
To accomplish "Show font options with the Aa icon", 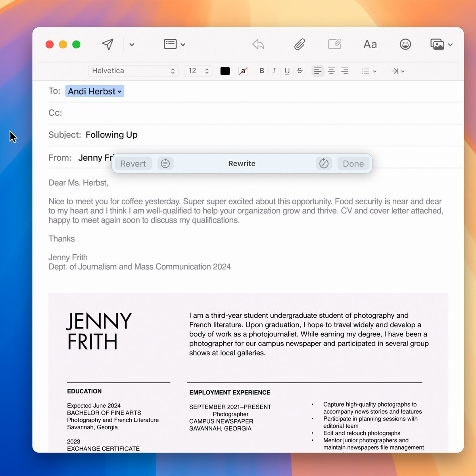I will point(370,44).
